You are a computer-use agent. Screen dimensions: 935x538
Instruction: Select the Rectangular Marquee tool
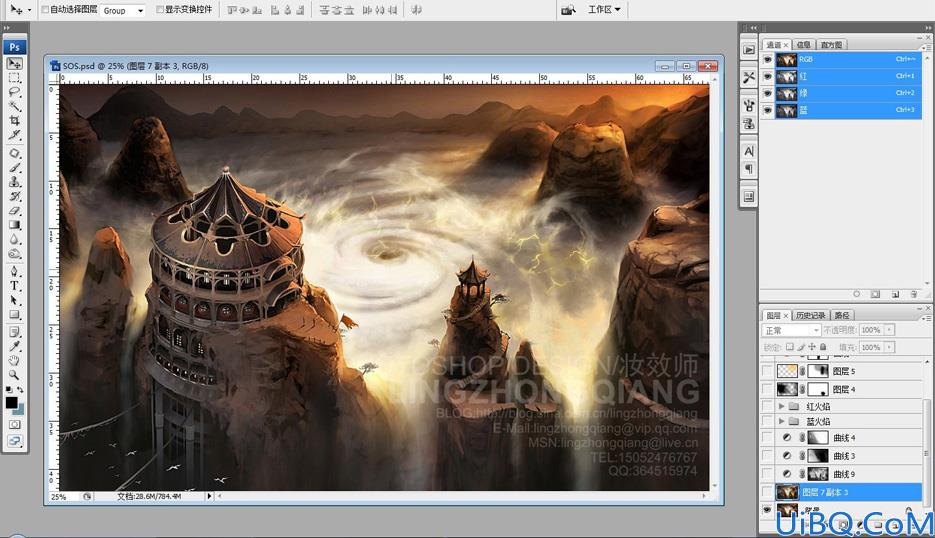(14, 78)
